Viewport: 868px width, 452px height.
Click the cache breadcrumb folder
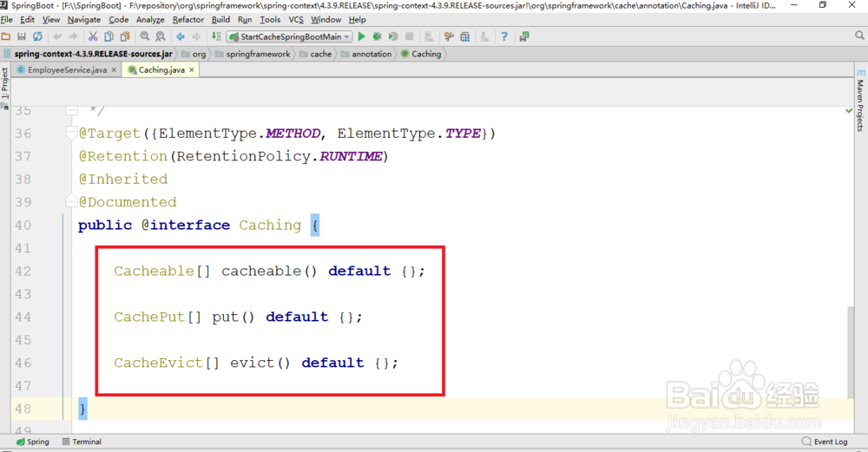pos(316,54)
